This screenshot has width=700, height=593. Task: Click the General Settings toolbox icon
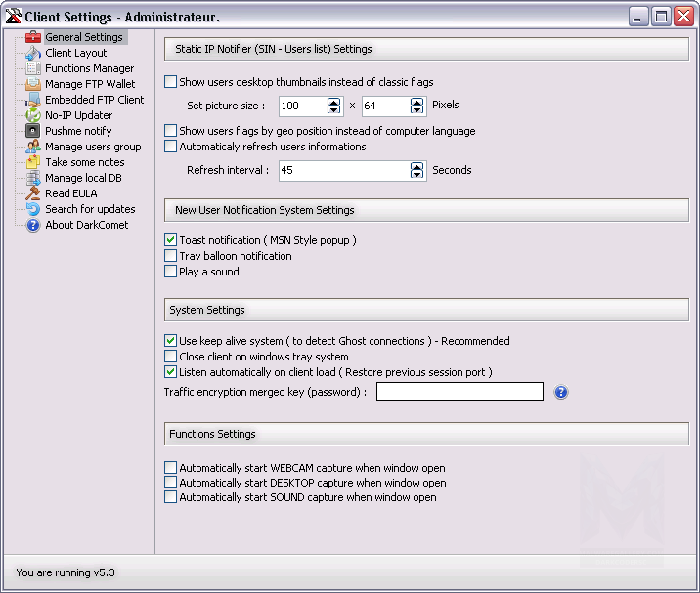click(x=33, y=37)
